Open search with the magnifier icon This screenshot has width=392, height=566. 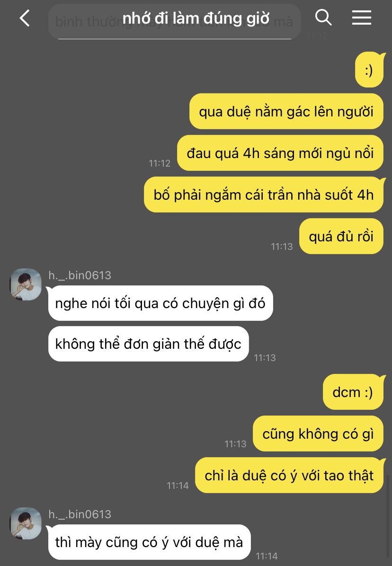(x=323, y=18)
